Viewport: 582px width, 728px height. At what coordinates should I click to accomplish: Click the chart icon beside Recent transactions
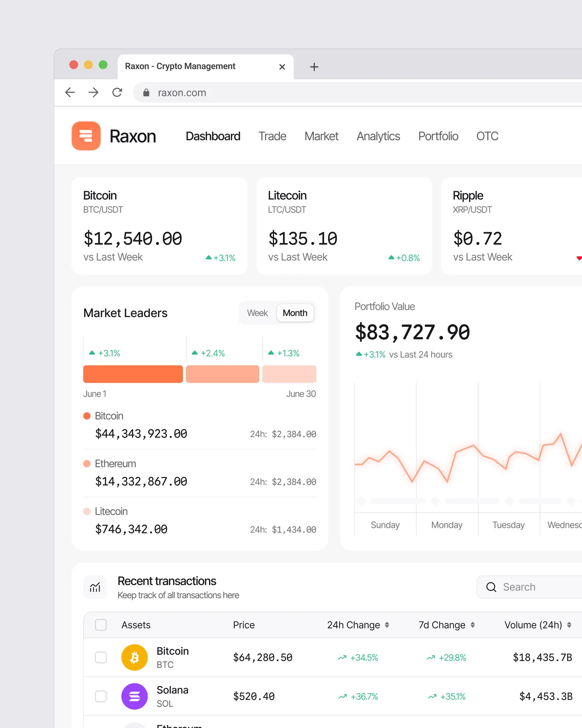tap(95, 587)
